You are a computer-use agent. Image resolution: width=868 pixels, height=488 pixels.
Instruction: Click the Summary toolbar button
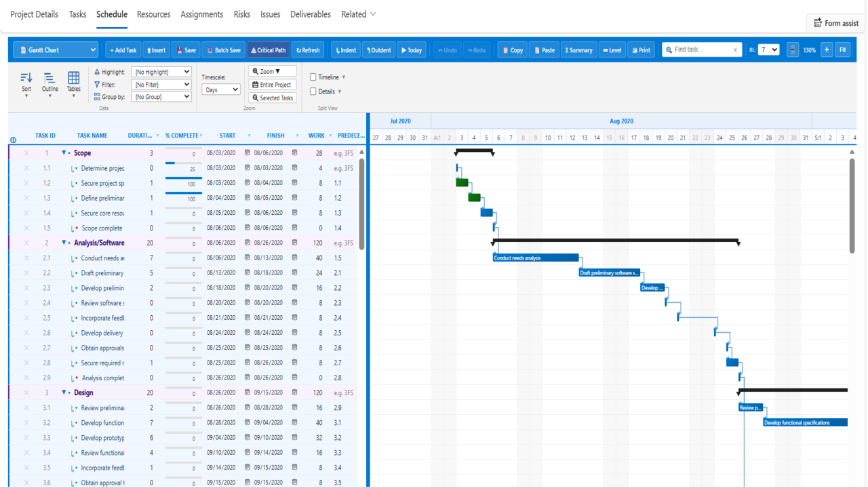[578, 50]
